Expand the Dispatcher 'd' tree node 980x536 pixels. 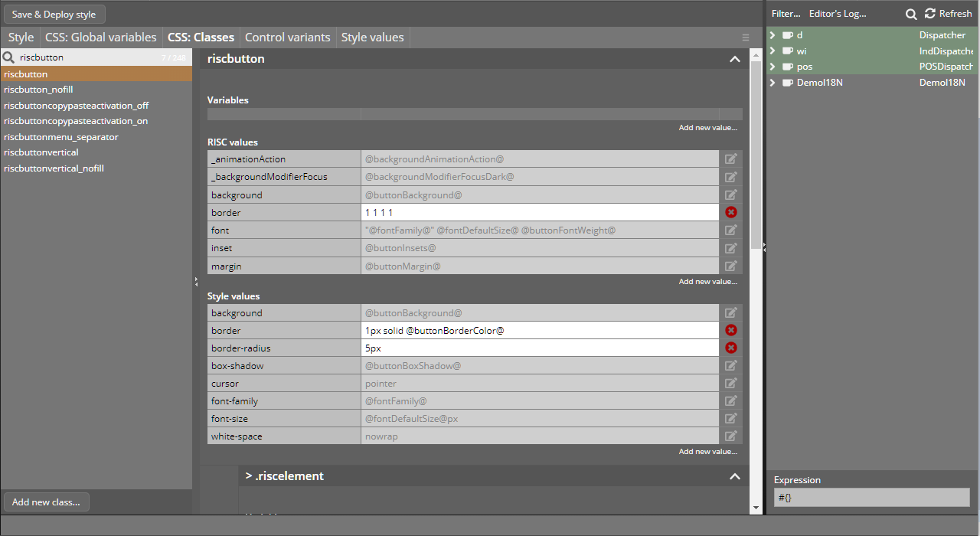(773, 35)
